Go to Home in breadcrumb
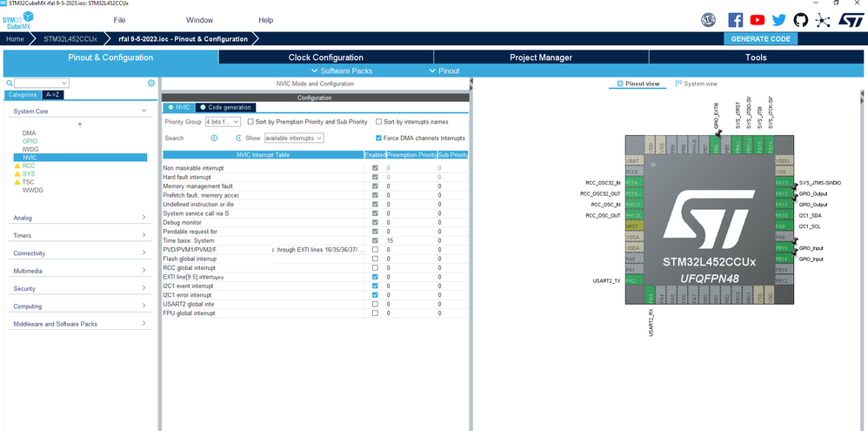This screenshot has height=431, width=868. tap(15, 39)
